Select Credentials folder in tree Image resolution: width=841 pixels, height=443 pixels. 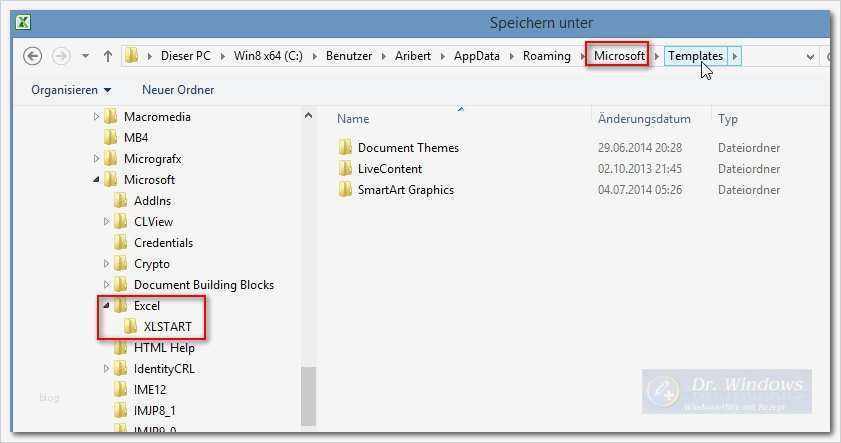(163, 243)
